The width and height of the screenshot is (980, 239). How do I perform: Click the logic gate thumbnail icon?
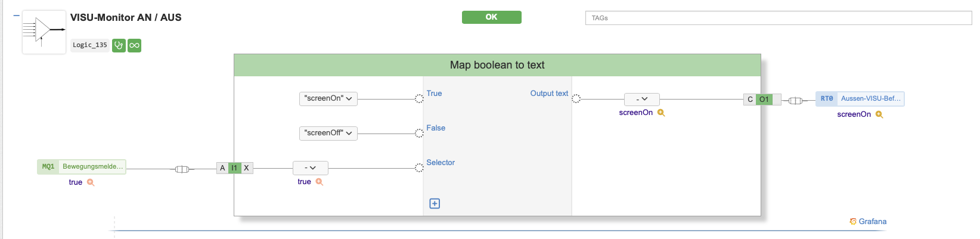[44, 32]
